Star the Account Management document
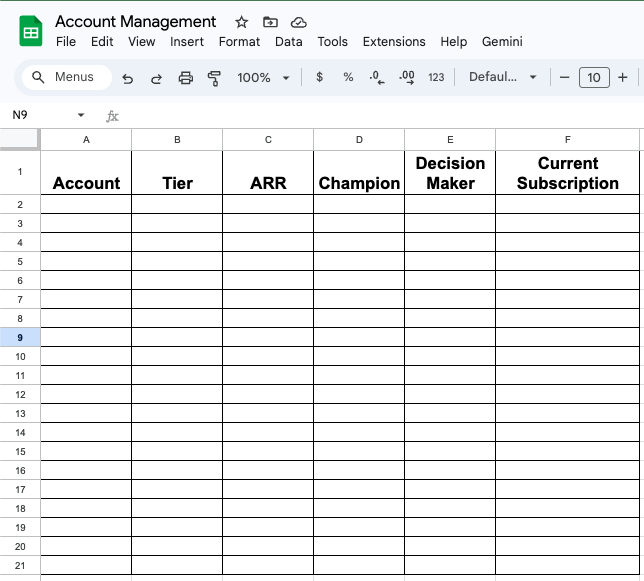 [241, 22]
